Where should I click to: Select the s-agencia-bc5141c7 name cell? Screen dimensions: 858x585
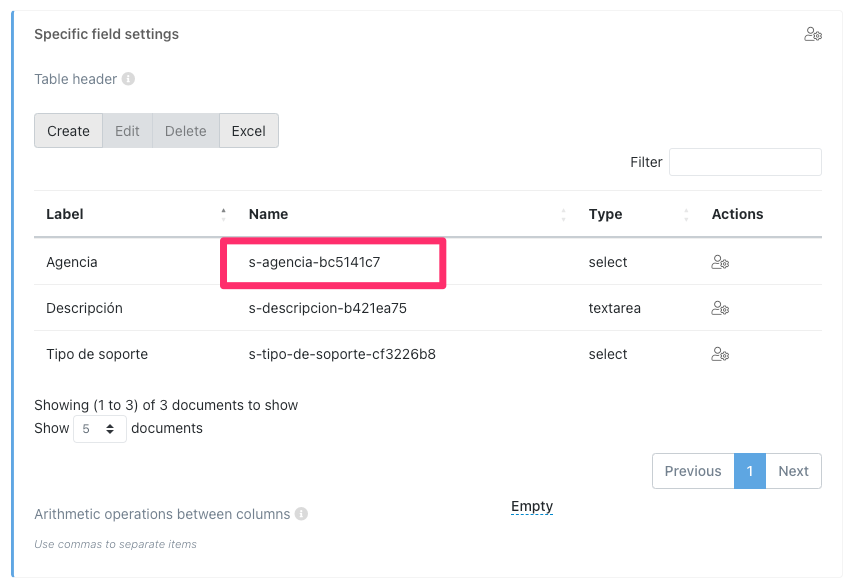pos(315,262)
